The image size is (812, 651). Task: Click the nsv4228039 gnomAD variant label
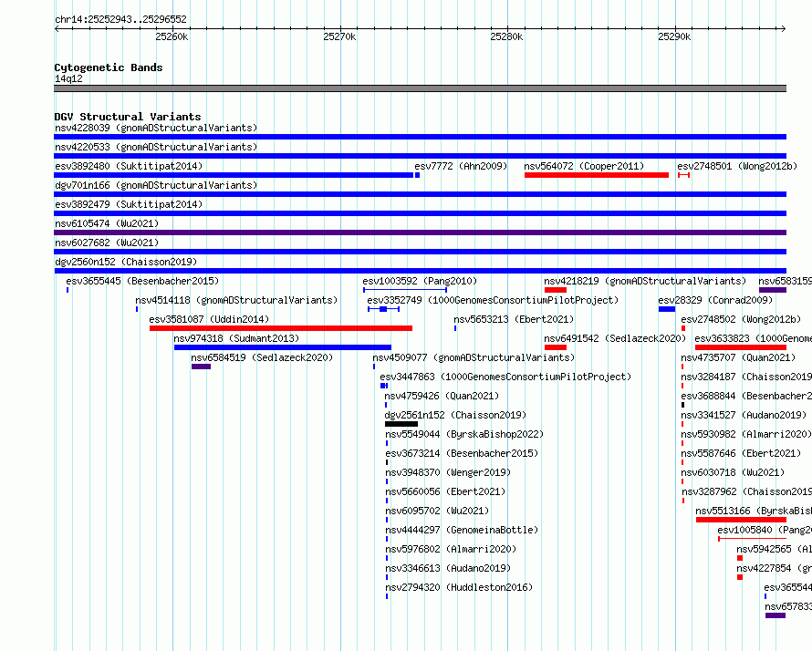click(156, 128)
